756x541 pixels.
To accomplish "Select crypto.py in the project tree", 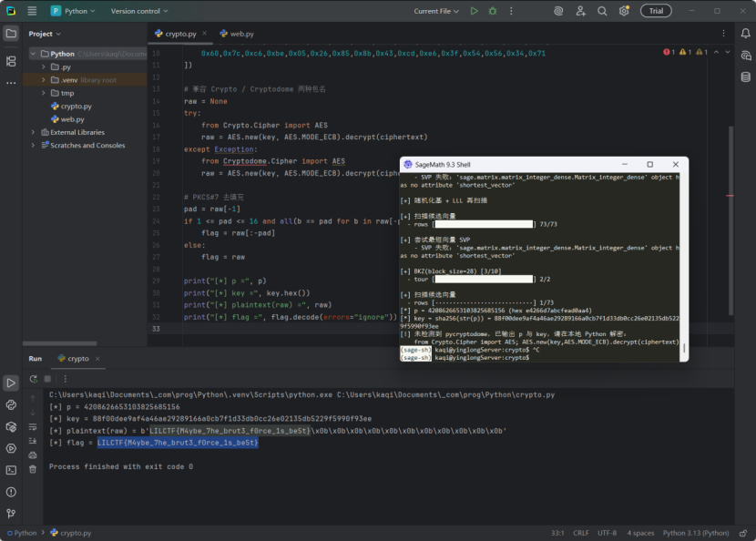I will tap(76, 107).
